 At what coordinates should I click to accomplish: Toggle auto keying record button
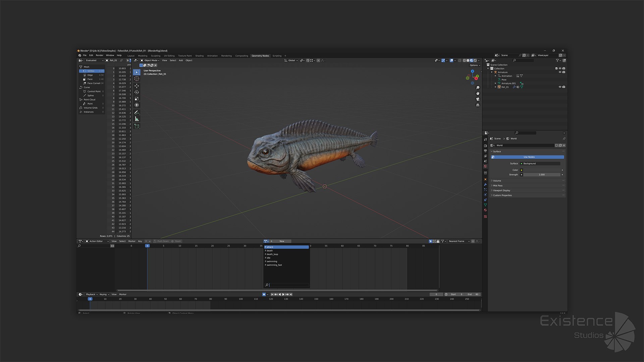click(264, 294)
